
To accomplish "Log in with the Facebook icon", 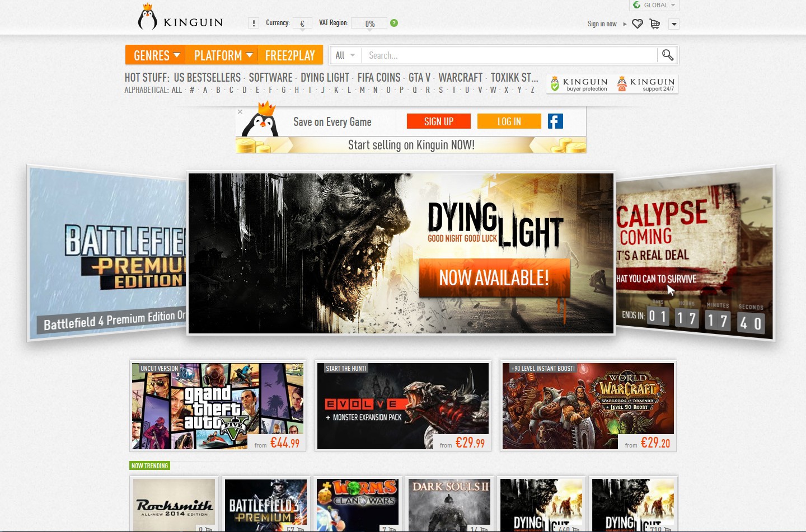I will [x=555, y=121].
